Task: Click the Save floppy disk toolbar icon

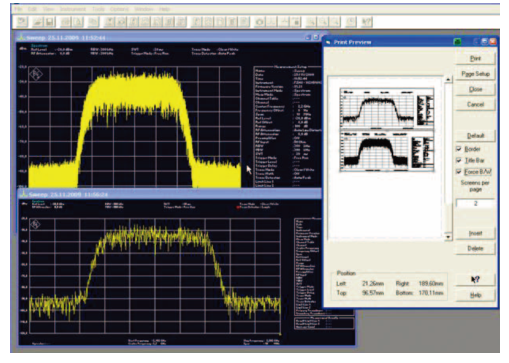Action: [x=50, y=22]
